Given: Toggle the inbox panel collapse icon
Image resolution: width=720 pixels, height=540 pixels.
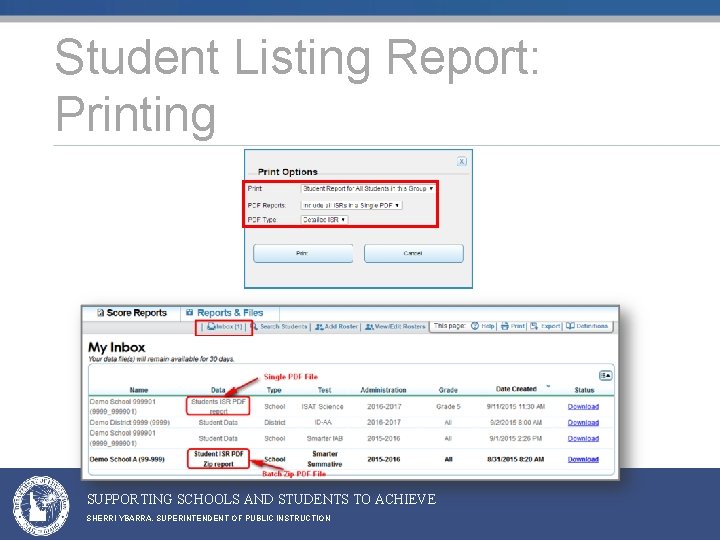Looking at the screenshot, I should pyautogui.click(x=605, y=376).
